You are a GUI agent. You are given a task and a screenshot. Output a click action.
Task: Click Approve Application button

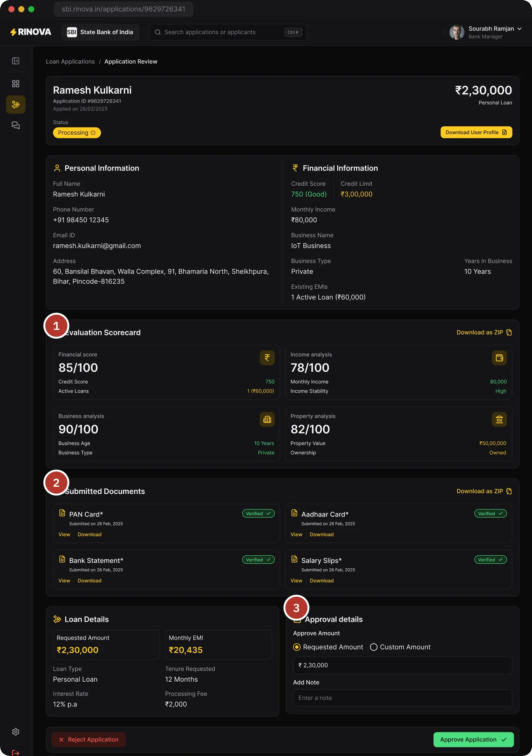coord(474,740)
